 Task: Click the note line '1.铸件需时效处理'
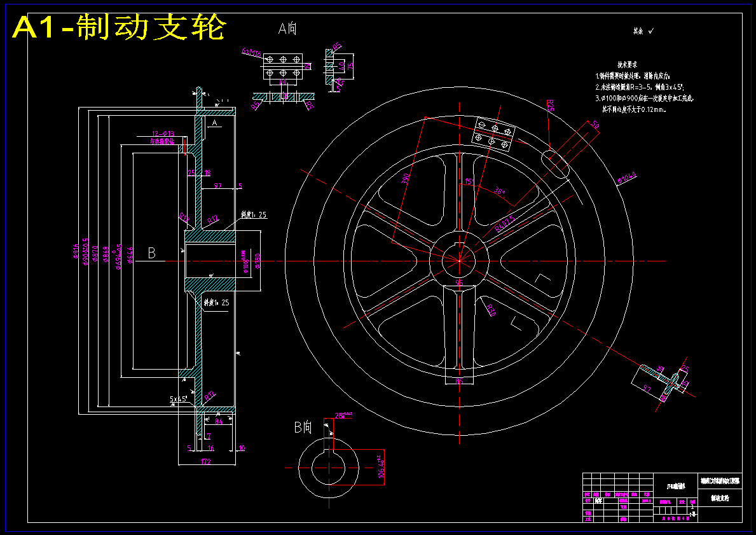(633, 76)
